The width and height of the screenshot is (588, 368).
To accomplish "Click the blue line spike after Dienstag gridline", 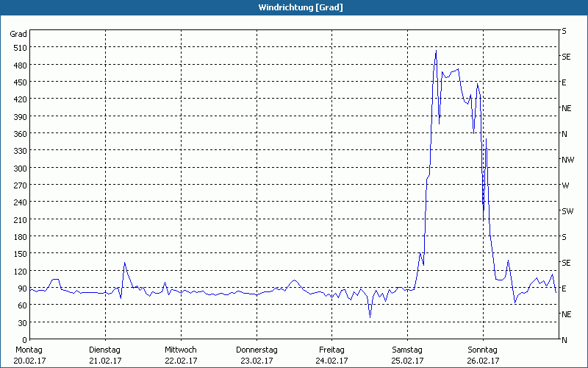I will click(124, 263).
